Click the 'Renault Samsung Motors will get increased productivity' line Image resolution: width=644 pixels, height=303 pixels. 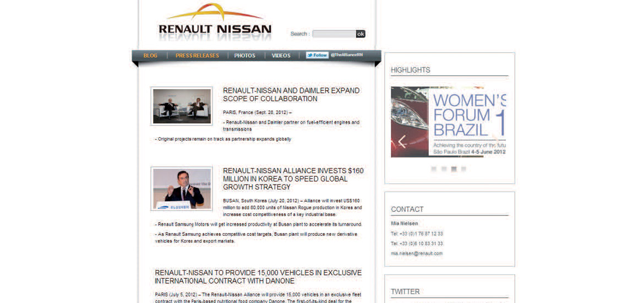tap(259, 224)
